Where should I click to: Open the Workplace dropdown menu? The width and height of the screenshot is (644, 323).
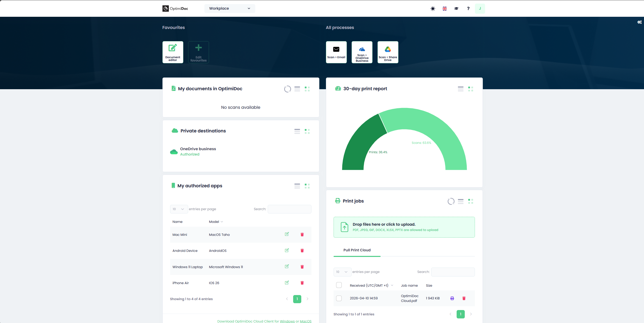click(x=229, y=8)
